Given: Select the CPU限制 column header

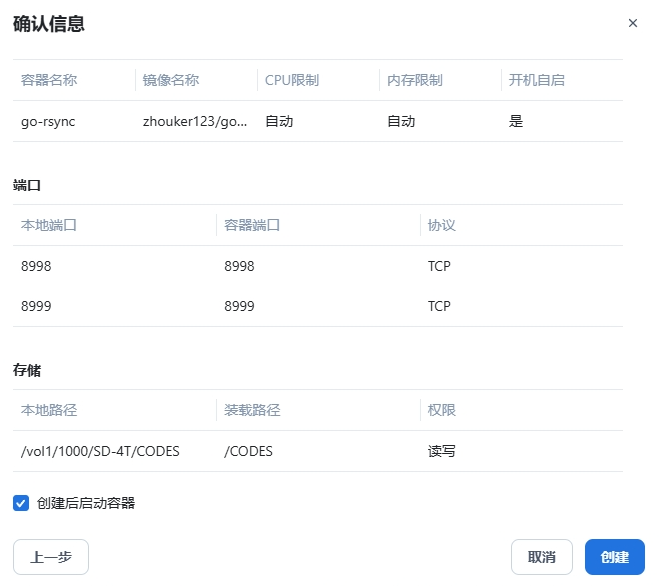Looking at the screenshot, I should coord(292,80).
